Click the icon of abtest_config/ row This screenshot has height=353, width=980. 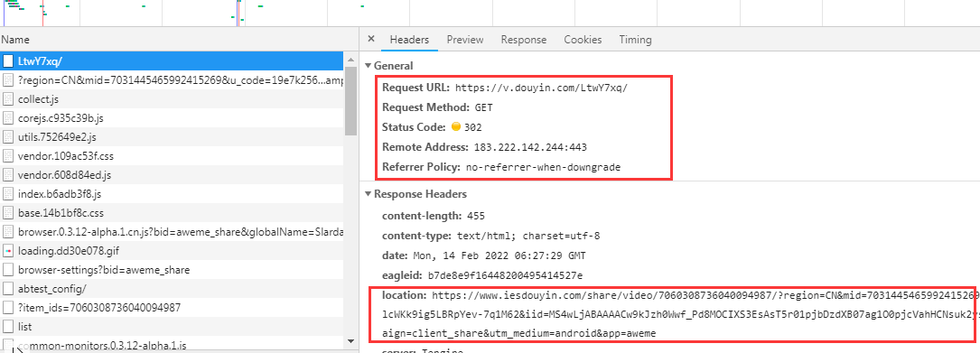pyautogui.click(x=8, y=289)
